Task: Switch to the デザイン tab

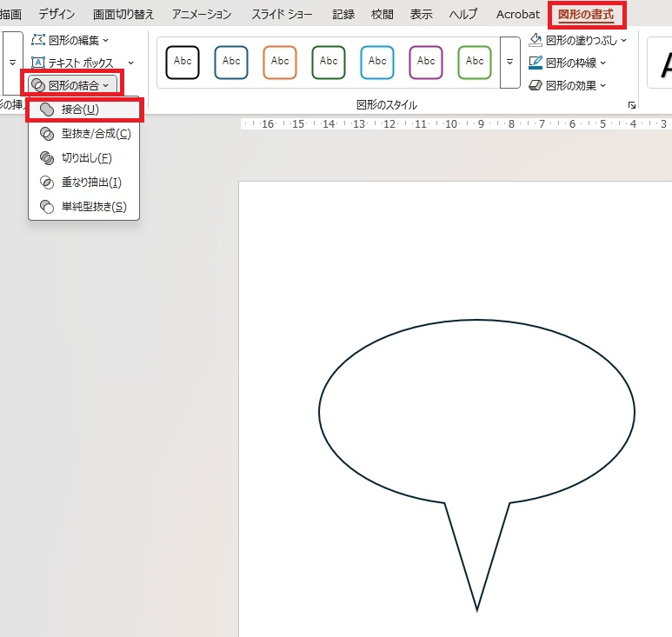Action: click(57, 15)
